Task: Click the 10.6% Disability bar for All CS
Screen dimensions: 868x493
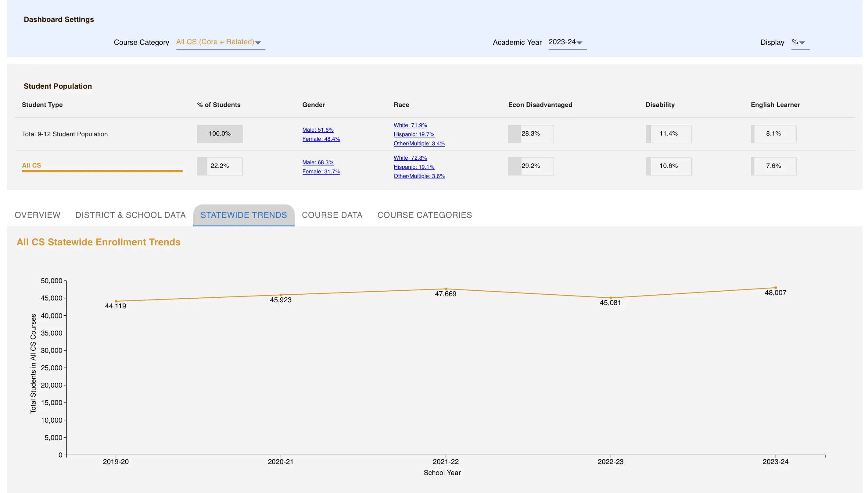Action: (668, 166)
